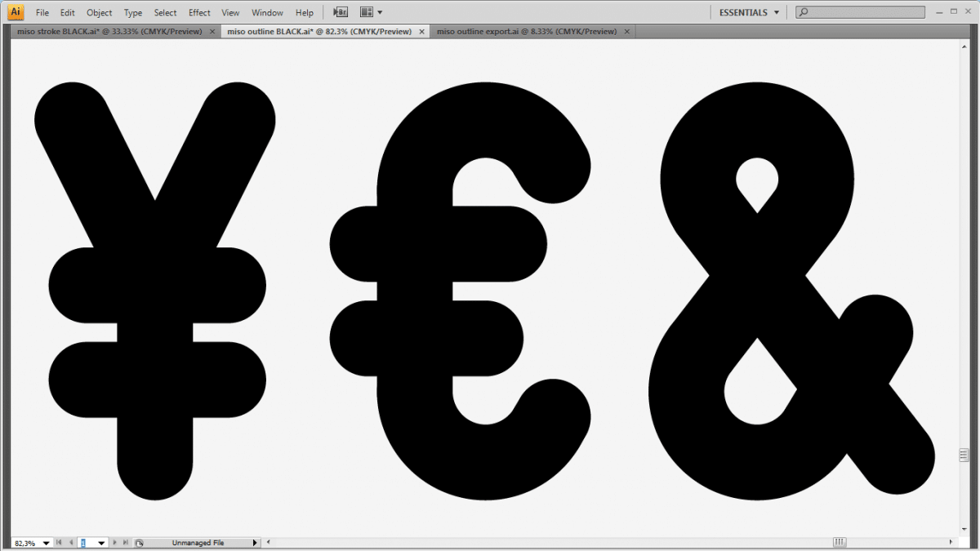Open the Object menu
The image size is (980, 551).
point(100,13)
